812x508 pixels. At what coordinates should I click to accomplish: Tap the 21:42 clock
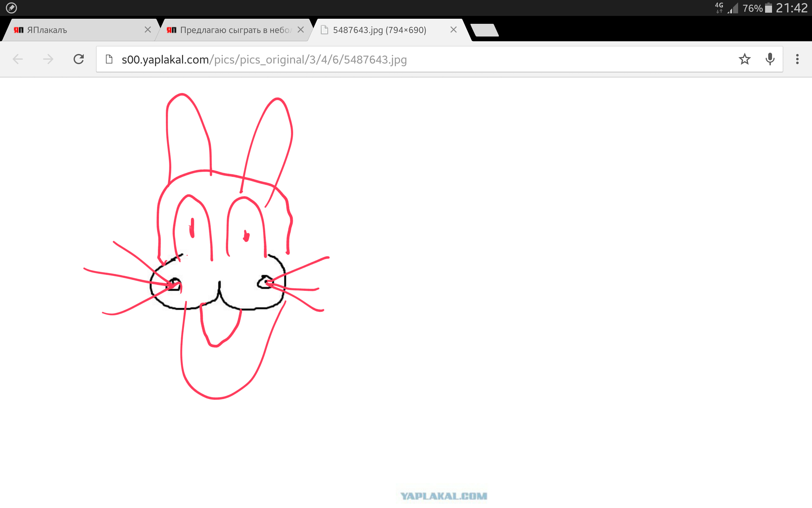click(791, 8)
